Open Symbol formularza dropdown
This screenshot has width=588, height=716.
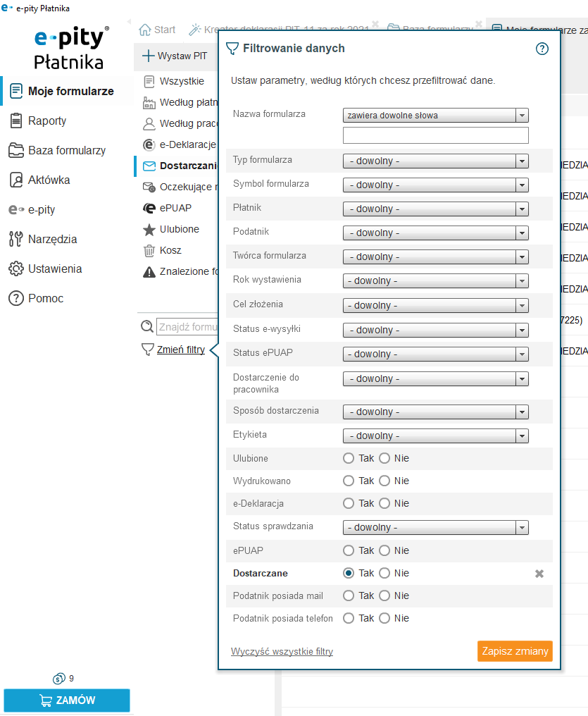tap(436, 185)
